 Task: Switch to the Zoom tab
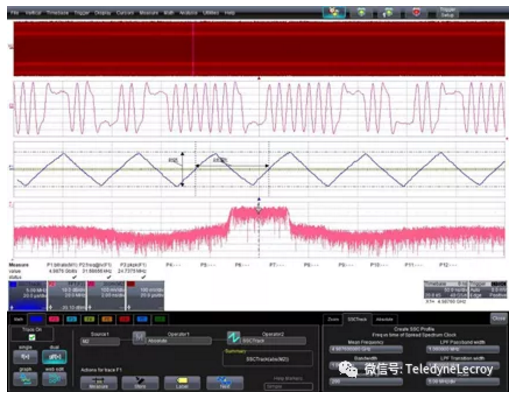point(333,319)
